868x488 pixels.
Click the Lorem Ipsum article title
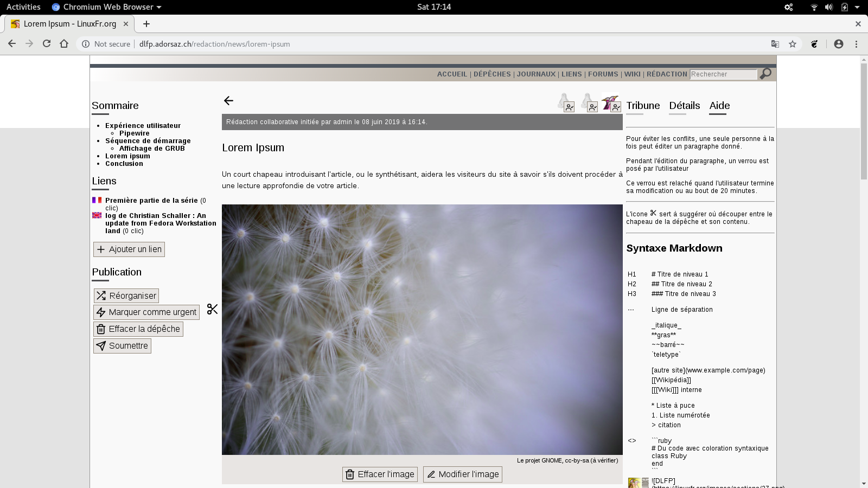click(253, 147)
